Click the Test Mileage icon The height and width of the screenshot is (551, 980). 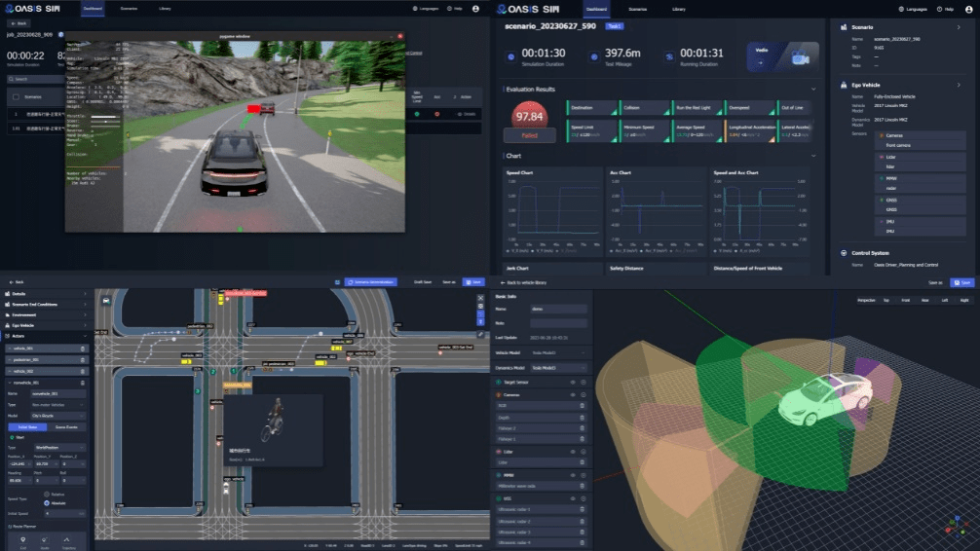pos(594,56)
